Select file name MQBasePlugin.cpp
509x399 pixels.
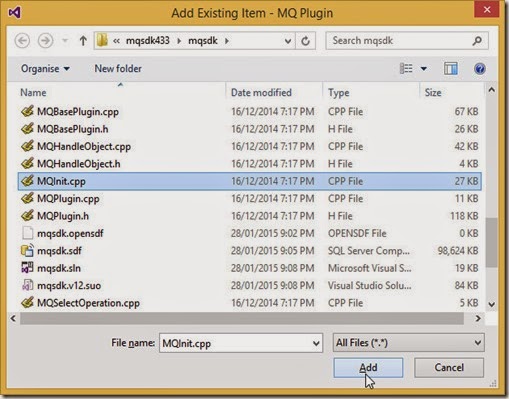point(78,112)
